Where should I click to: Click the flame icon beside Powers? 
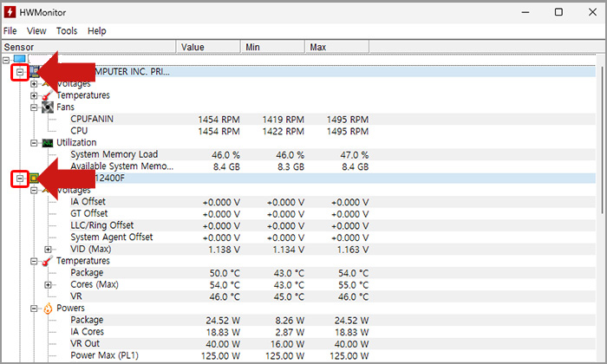48,309
